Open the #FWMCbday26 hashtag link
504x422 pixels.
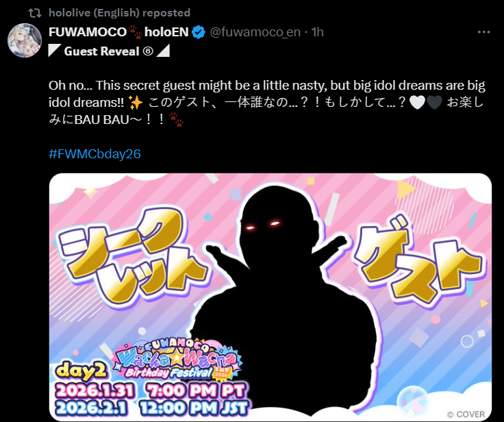94,153
